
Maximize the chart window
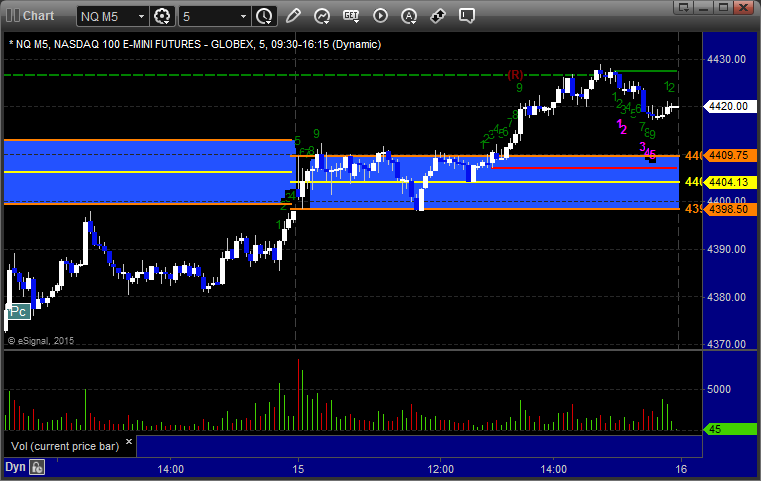tap(724, 7)
